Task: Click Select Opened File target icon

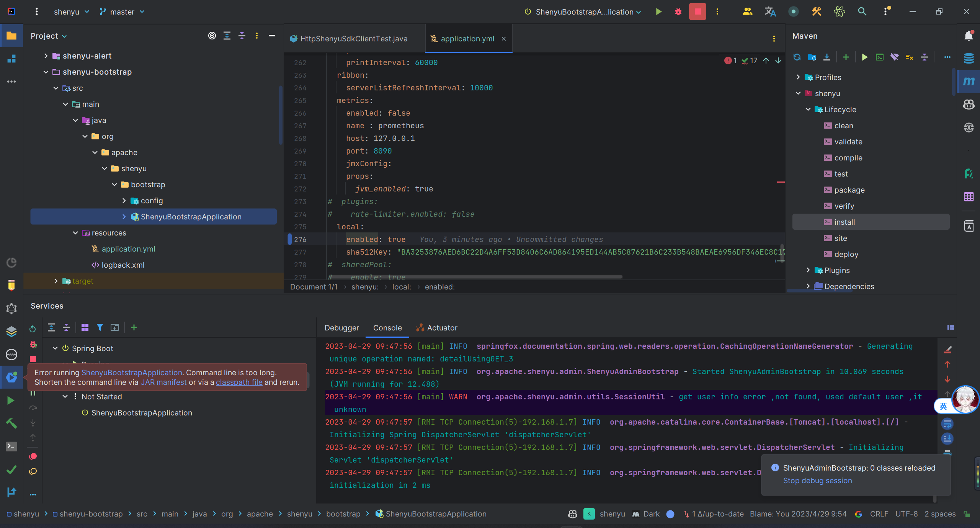Action: pyautogui.click(x=212, y=36)
